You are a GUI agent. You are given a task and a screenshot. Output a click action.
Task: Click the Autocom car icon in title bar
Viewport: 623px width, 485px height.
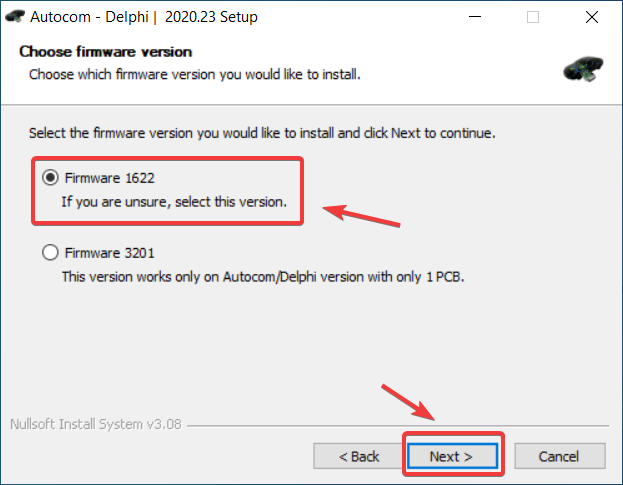click(15, 16)
